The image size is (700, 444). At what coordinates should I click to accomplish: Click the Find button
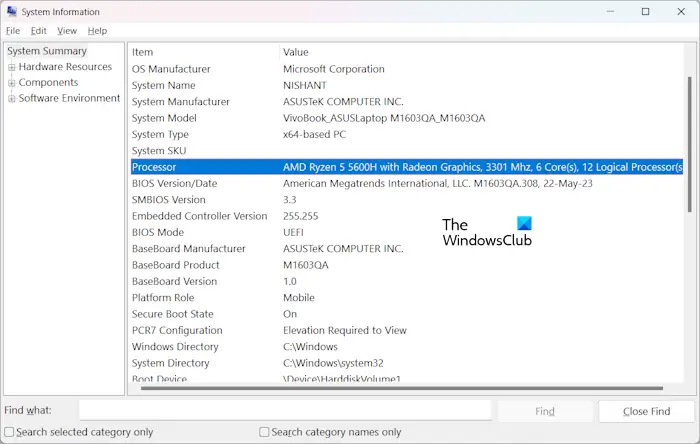545,411
